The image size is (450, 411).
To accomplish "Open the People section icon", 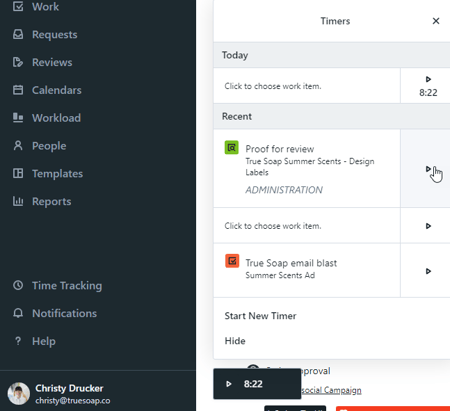I will coord(18,146).
